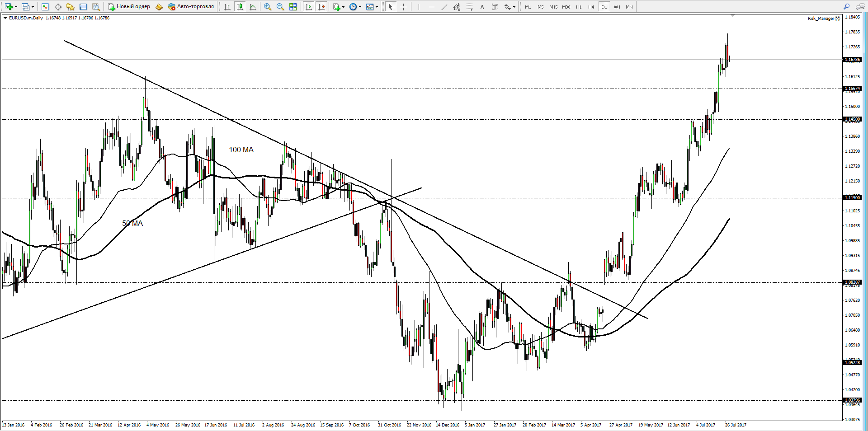
Task: Activate the standard cursor mode
Action: [391, 7]
